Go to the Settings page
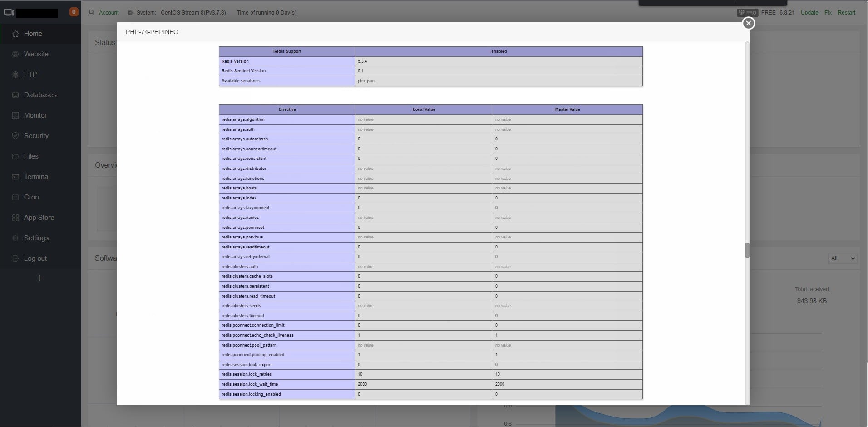The image size is (868, 427). click(x=36, y=238)
